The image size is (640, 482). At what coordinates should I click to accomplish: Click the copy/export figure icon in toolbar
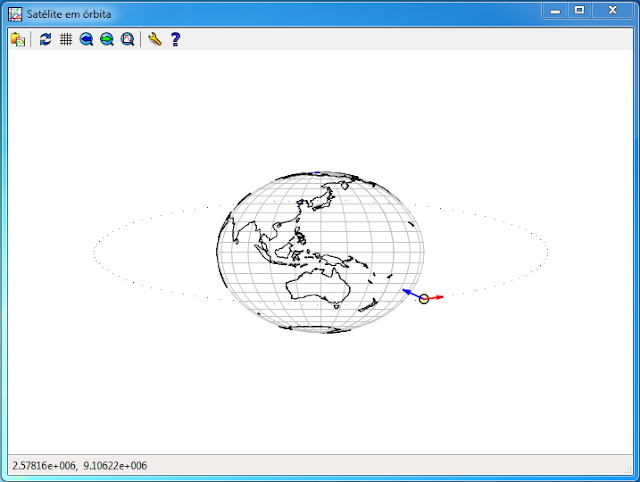18,40
